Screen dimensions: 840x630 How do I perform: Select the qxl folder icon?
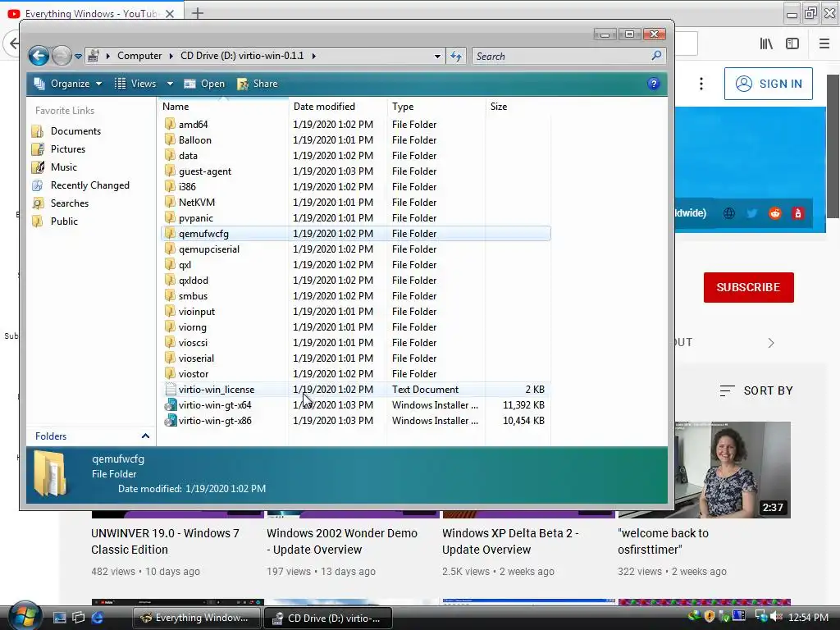[x=170, y=265]
